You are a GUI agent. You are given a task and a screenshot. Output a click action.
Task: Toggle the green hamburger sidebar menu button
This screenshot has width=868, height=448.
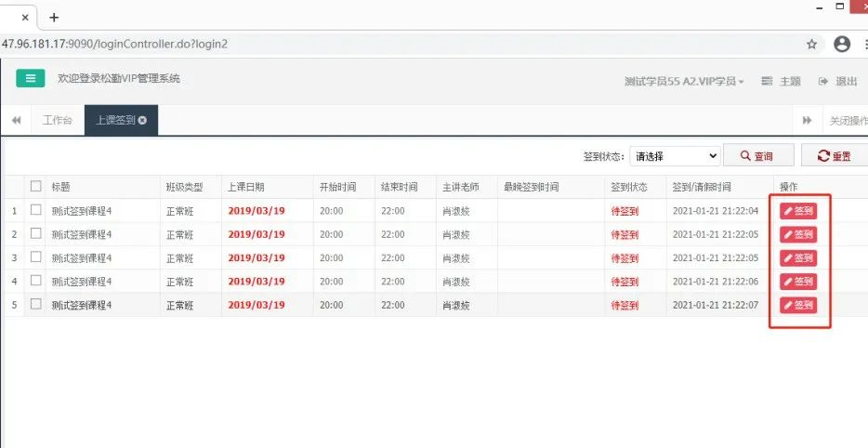31,79
